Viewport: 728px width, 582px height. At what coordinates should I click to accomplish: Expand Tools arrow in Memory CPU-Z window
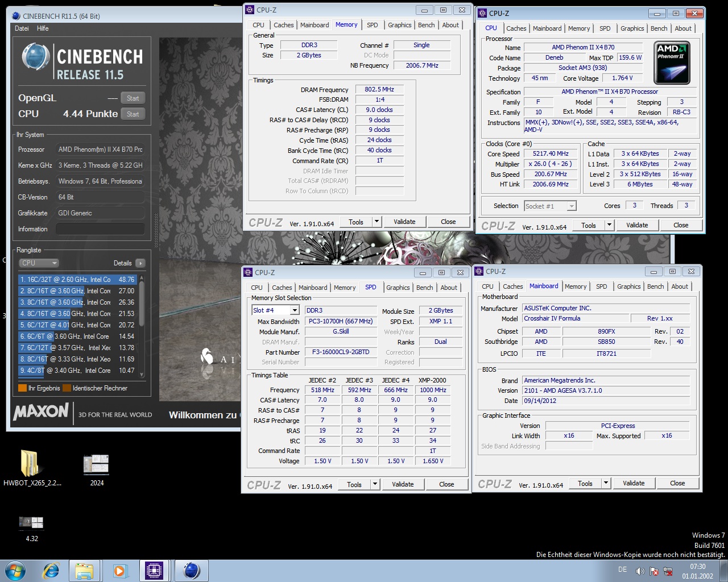(x=377, y=222)
